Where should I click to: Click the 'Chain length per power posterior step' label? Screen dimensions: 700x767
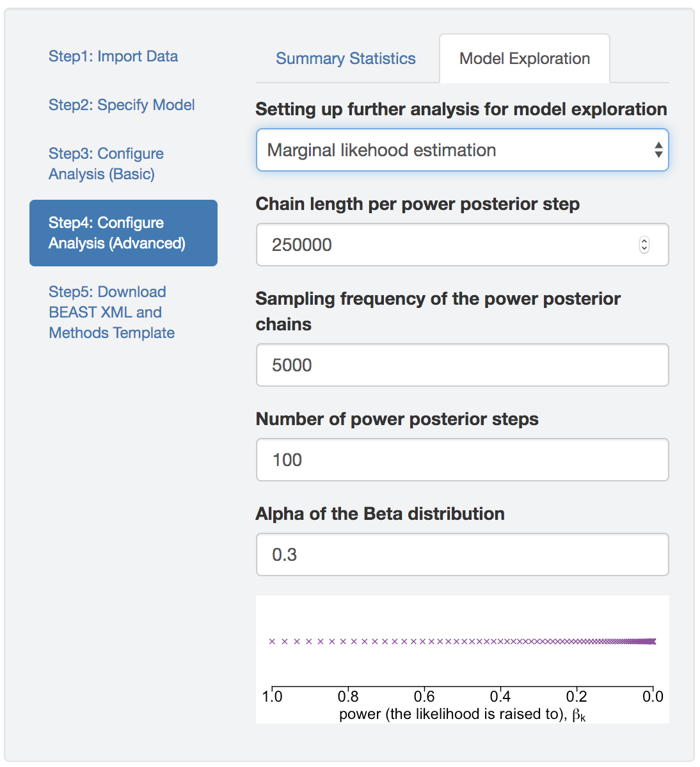pyautogui.click(x=417, y=204)
